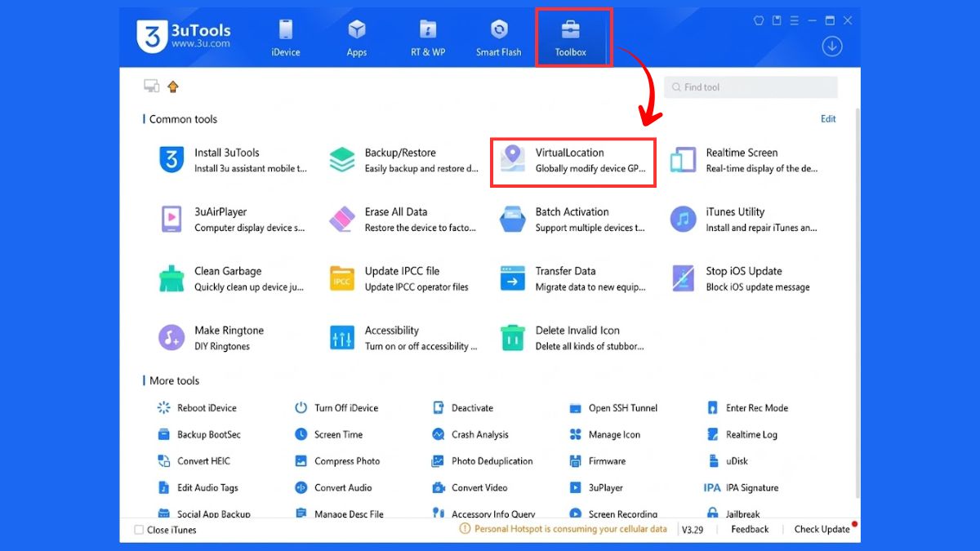Select the Toolbox tab
This screenshot has width=980, height=551.
[571, 38]
